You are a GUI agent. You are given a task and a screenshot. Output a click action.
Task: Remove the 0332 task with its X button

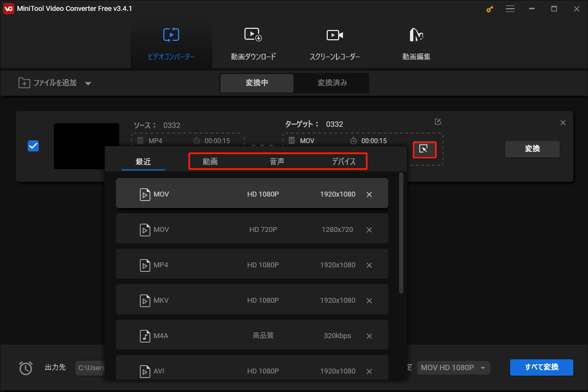[x=563, y=122]
